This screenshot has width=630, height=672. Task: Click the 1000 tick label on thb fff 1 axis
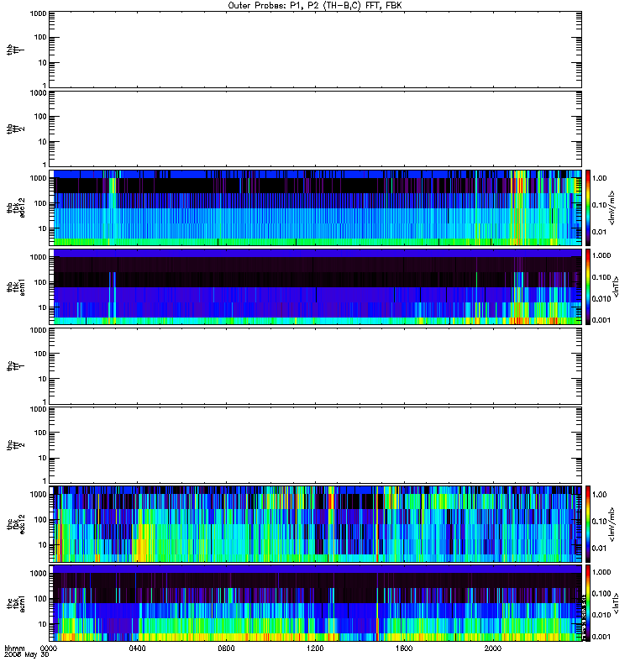pos(38,13)
